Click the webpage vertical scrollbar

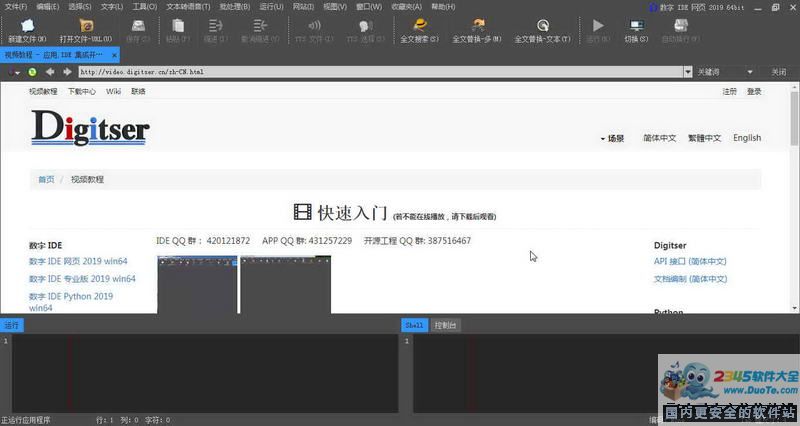[x=794, y=115]
